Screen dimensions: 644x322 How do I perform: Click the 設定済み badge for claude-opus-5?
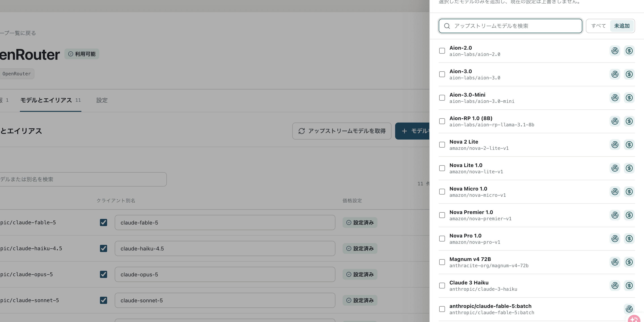point(360,275)
